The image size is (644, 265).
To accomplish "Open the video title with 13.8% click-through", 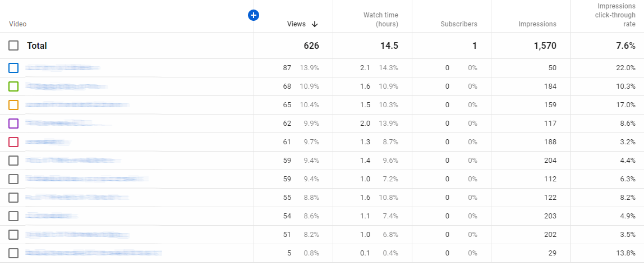I will (93, 253).
